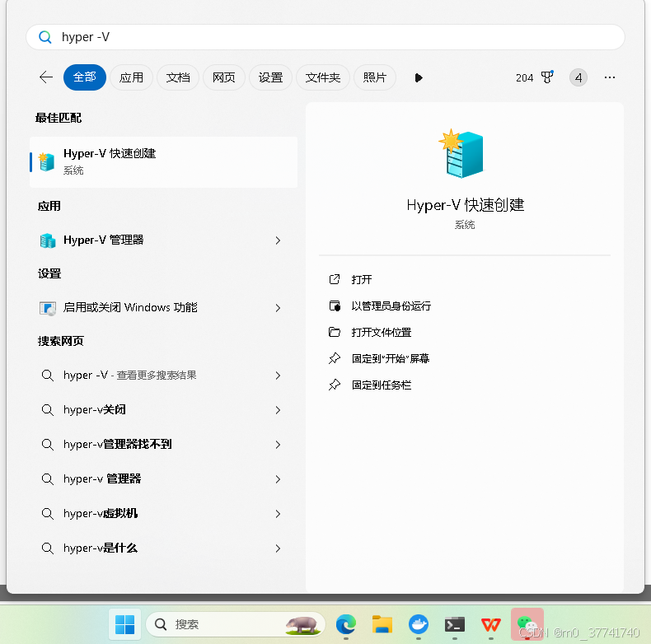Open web result hyper -V 查看更多搜索结果
Screen dimensions: 651x644
pos(164,376)
